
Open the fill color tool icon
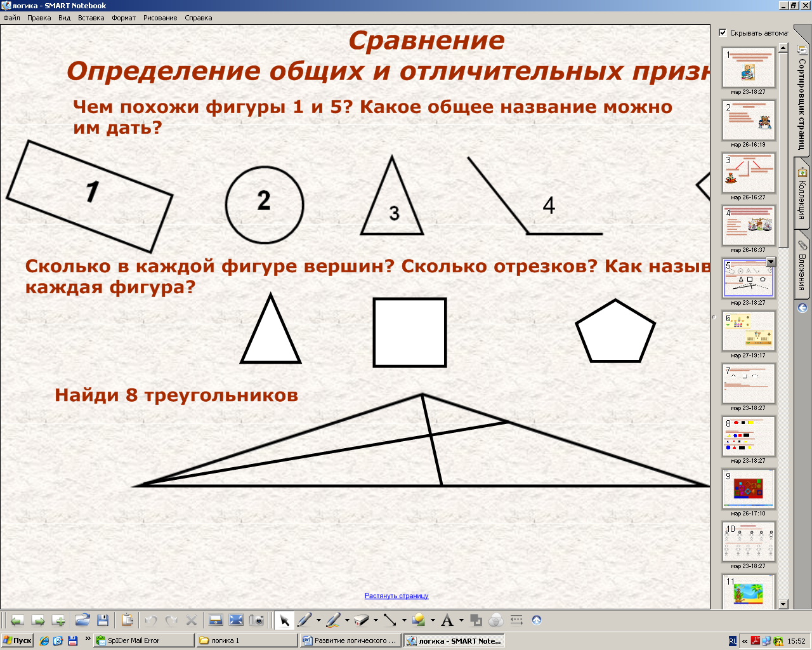pyautogui.click(x=476, y=620)
